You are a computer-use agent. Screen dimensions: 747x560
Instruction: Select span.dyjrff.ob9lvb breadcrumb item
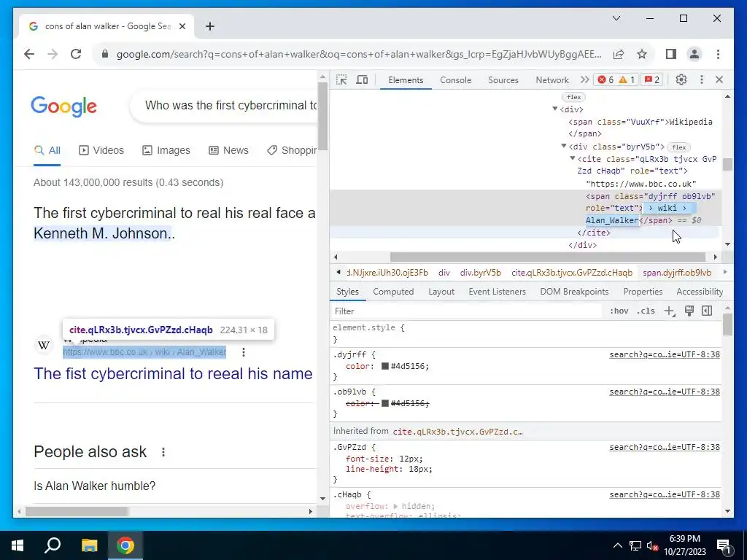[676, 273]
